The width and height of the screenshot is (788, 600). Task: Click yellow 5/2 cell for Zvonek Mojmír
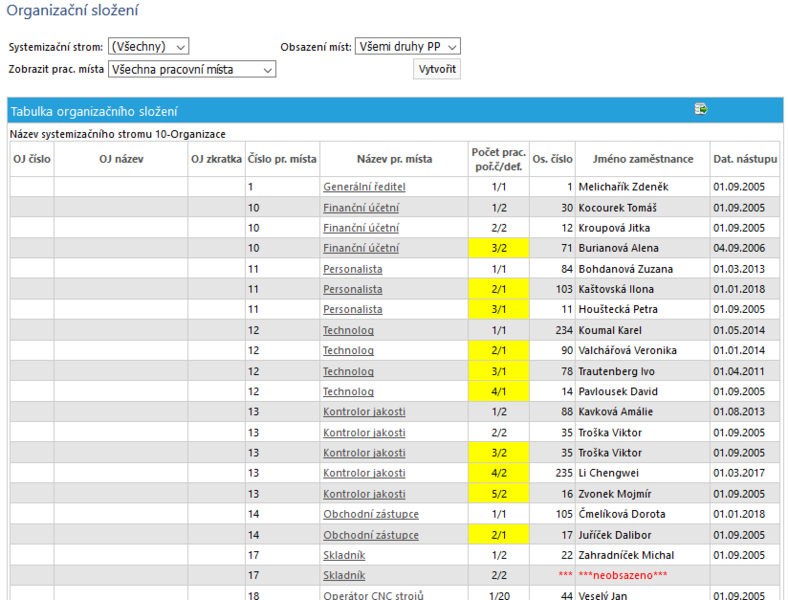point(499,494)
